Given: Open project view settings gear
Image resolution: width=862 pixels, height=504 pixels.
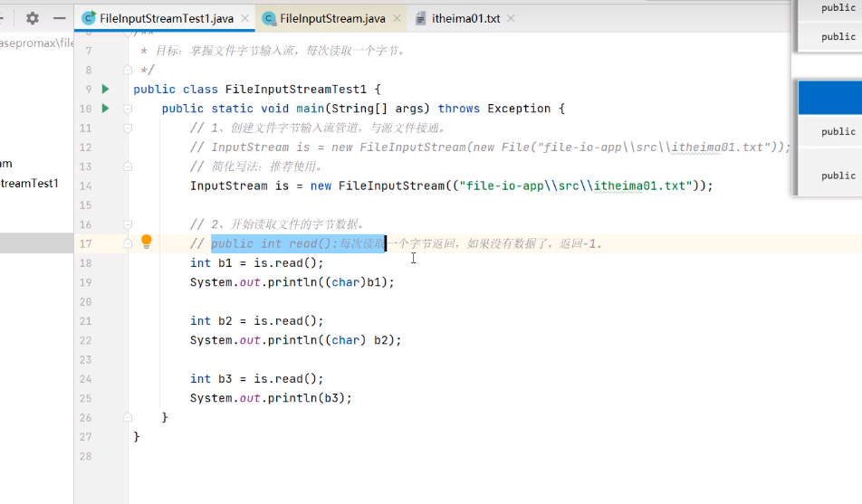Looking at the screenshot, I should 33,18.
